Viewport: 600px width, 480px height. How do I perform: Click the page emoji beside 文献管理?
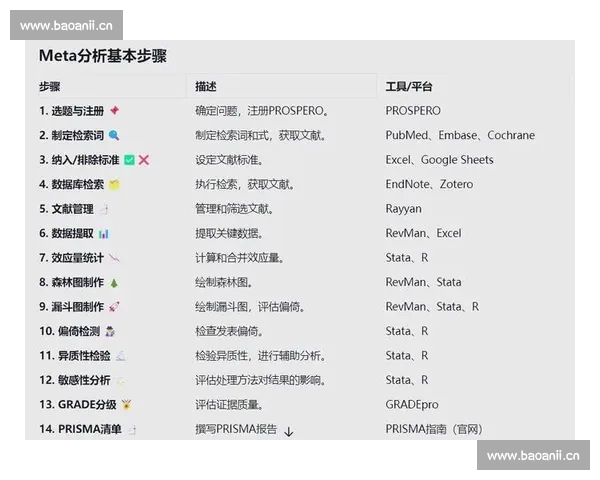104,209
